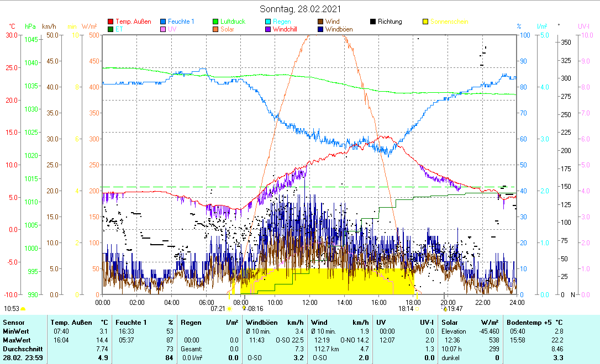Click the brown Wind legend swatch

[320, 22]
